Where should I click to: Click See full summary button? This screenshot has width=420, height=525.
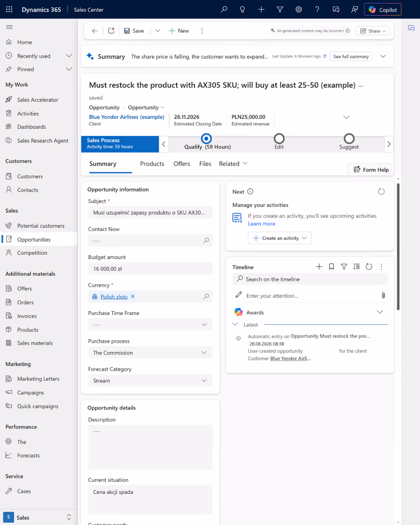[x=351, y=56]
